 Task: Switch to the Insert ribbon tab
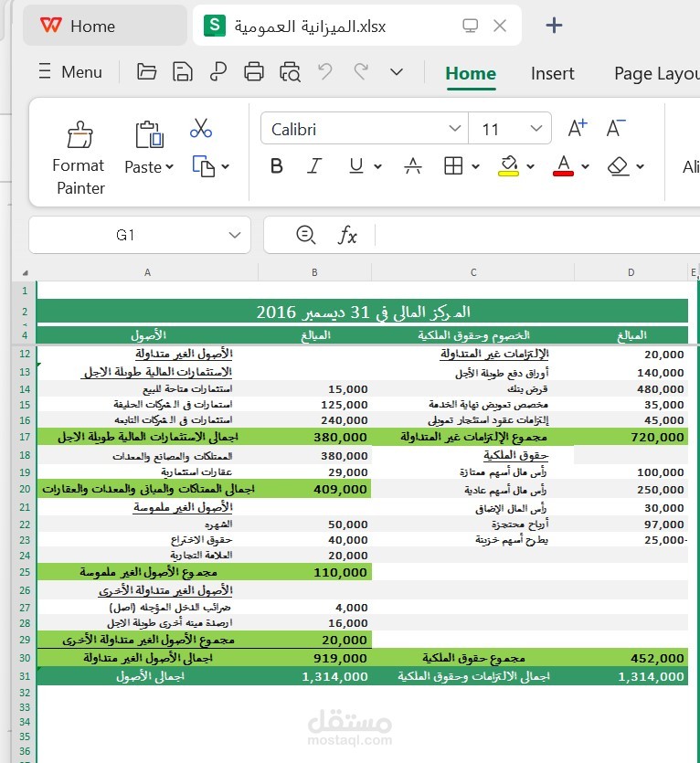tap(553, 73)
